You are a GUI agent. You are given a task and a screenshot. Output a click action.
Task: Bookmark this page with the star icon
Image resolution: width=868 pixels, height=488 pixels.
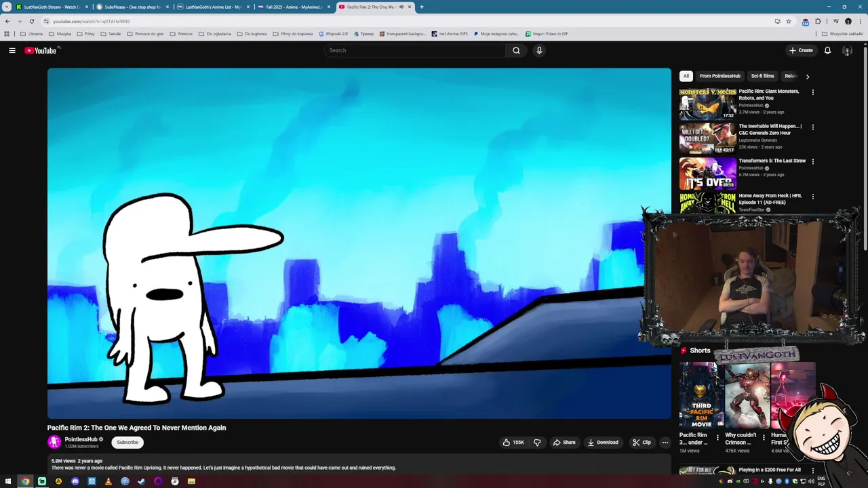coord(789,21)
